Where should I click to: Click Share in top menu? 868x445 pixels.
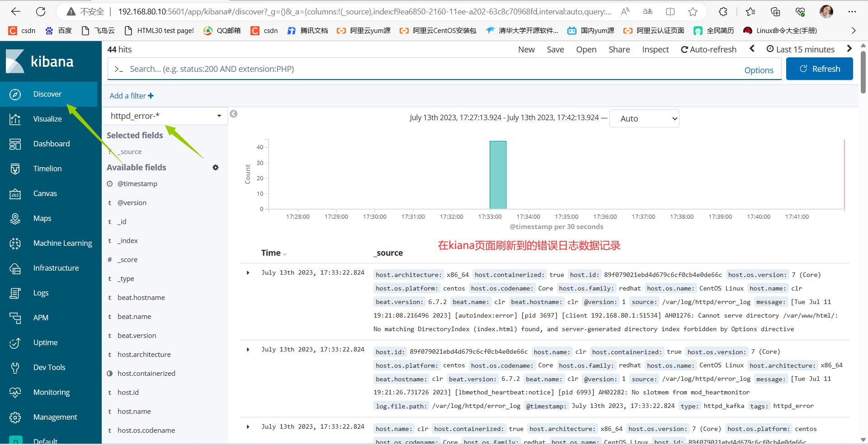point(619,49)
